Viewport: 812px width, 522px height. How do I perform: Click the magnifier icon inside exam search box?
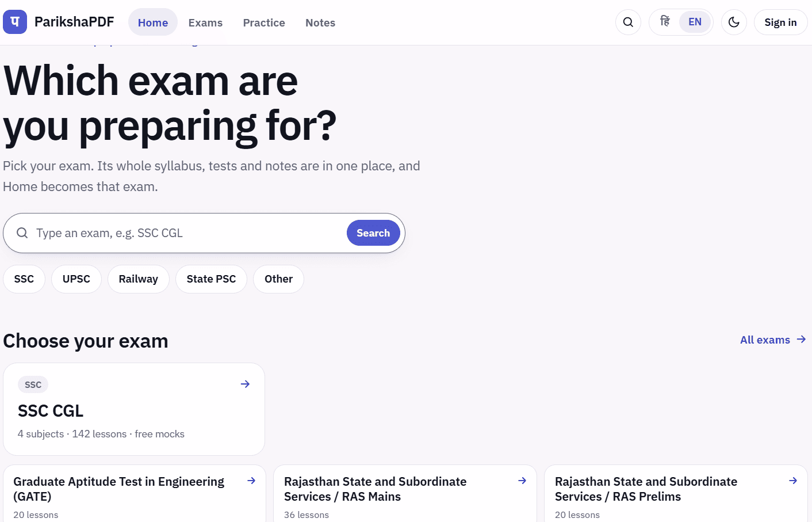pyautogui.click(x=22, y=233)
